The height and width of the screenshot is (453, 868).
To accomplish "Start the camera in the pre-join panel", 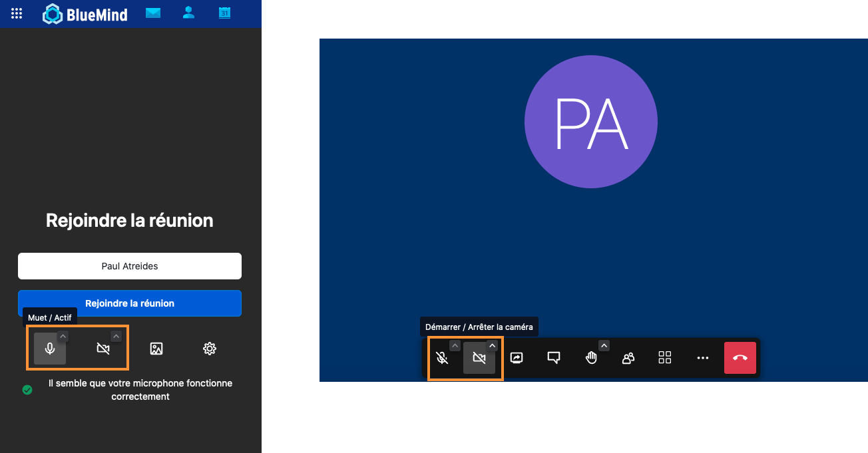I will pyautogui.click(x=103, y=349).
